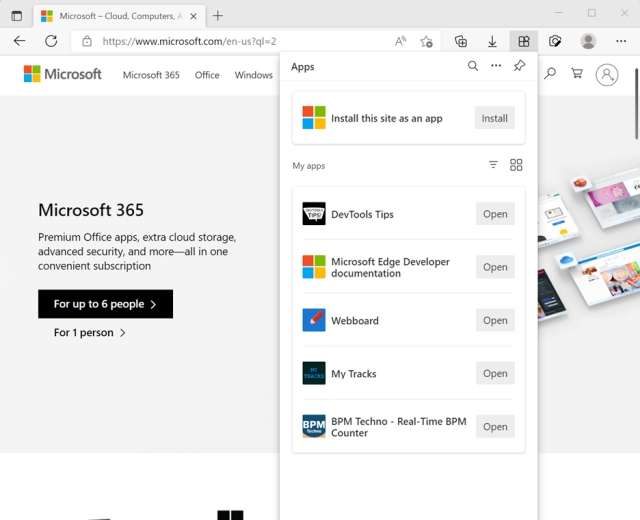Refresh the current page
This screenshot has height=520, width=640.
[50, 41]
